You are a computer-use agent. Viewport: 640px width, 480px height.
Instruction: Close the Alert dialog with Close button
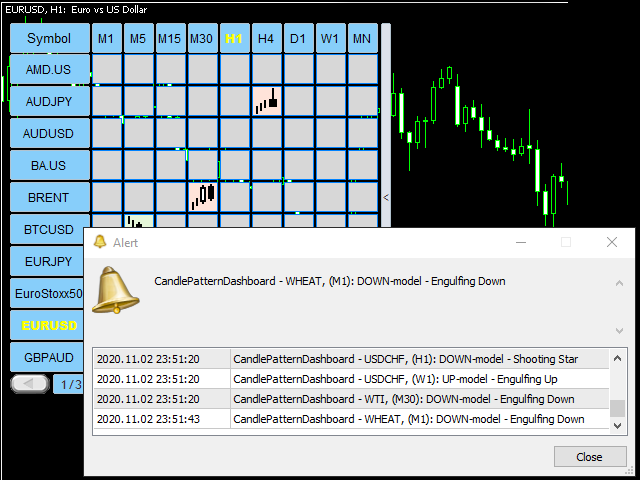(x=590, y=456)
